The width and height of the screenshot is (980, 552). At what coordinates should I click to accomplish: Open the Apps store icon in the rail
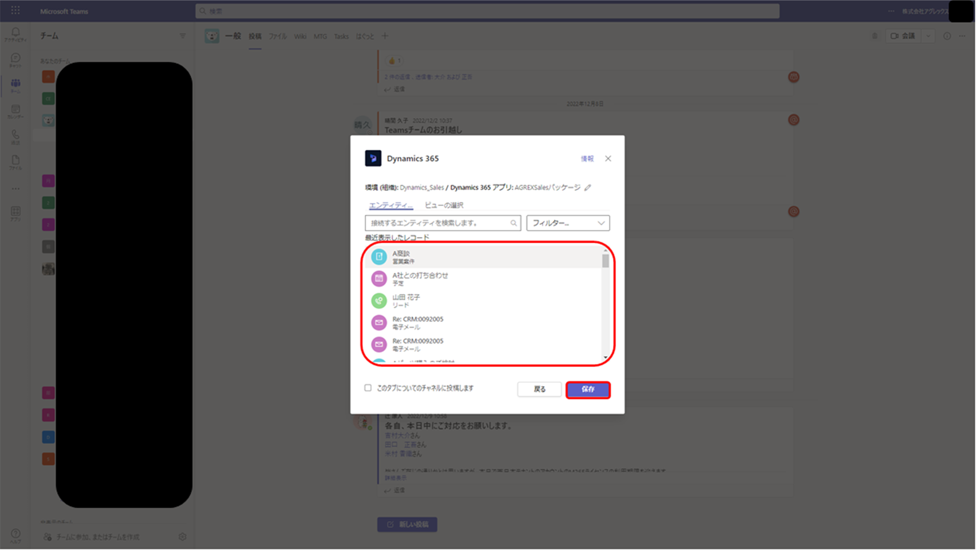(16, 214)
